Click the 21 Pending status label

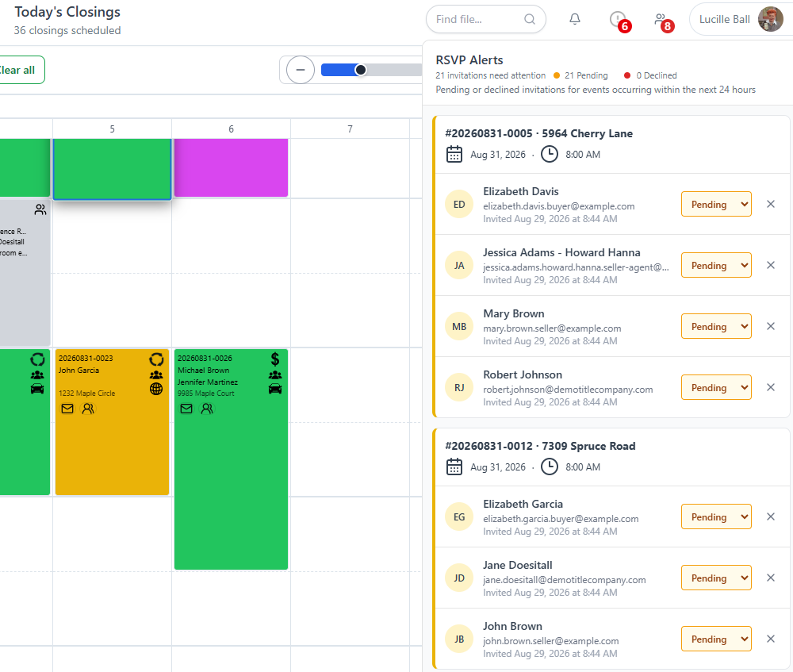(586, 75)
